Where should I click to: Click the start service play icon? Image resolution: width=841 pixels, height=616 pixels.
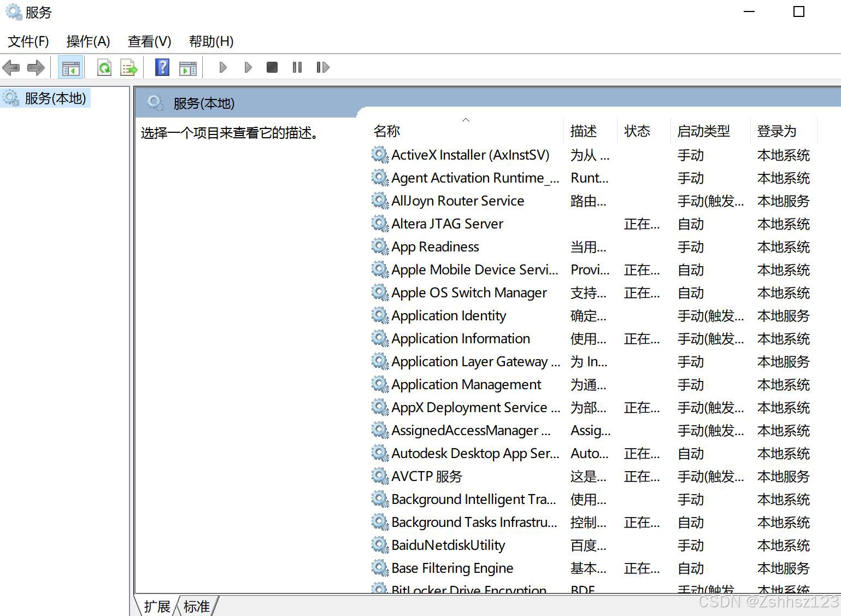point(222,67)
